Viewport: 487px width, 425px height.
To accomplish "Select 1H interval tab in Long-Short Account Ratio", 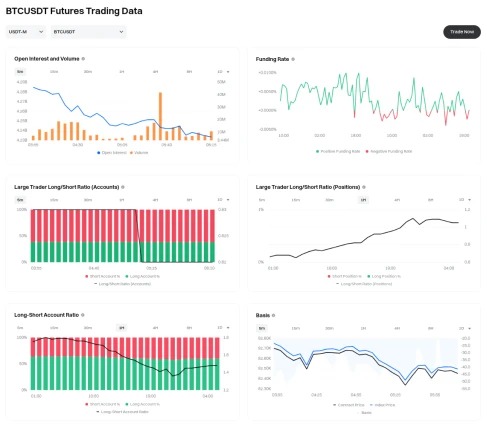I will point(122,328).
